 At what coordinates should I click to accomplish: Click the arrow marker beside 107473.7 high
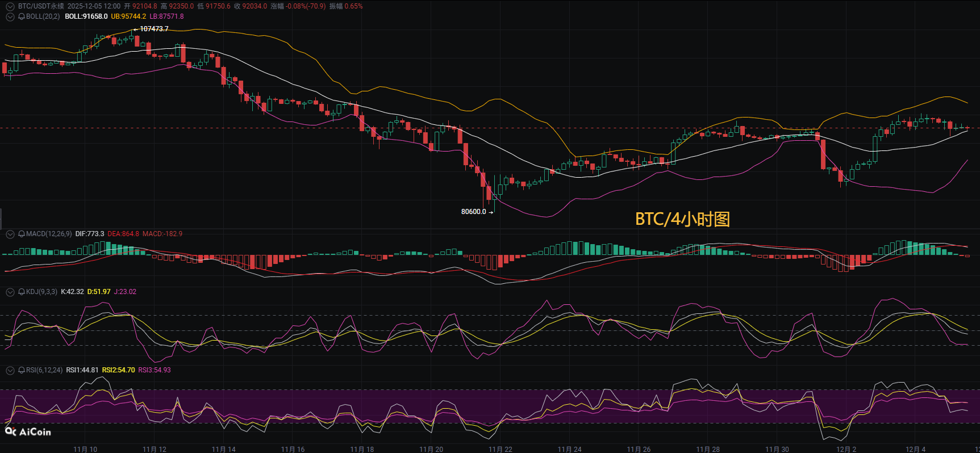(x=135, y=29)
